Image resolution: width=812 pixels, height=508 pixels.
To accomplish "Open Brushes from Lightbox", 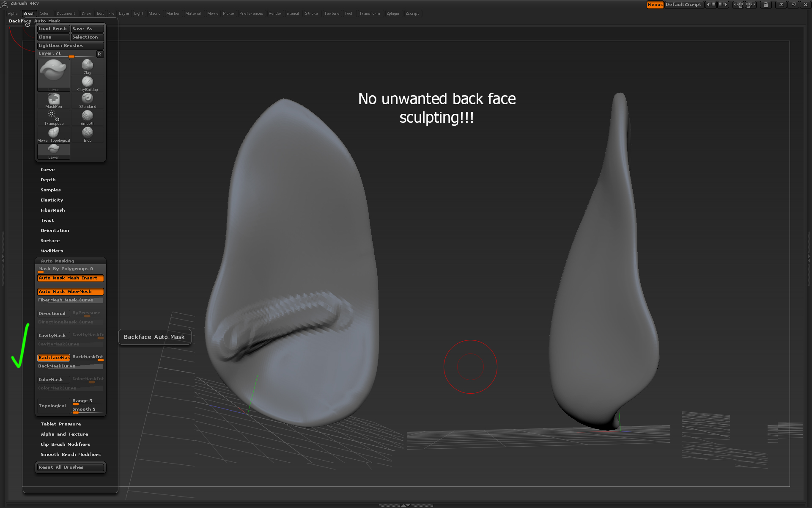I will 70,45.
